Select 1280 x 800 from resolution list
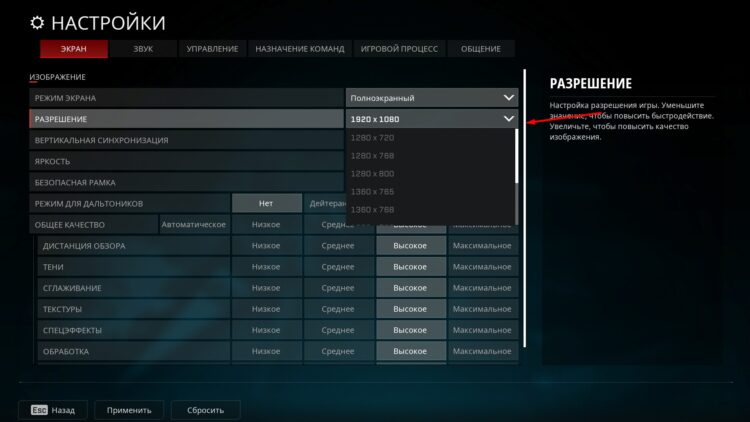750x422 pixels. coord(372,173)
